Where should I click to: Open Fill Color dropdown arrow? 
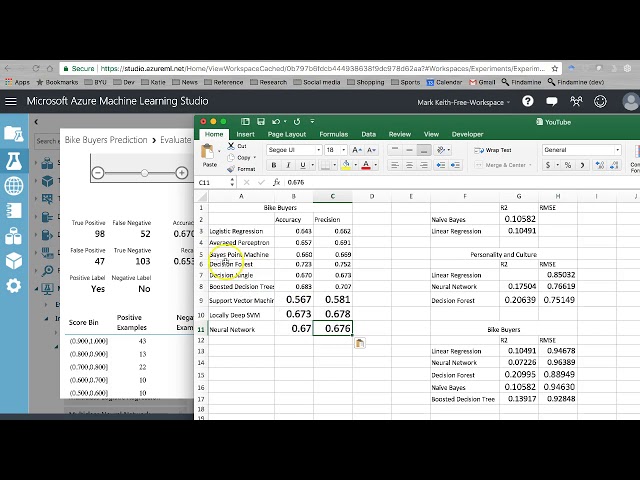(356, 165)
